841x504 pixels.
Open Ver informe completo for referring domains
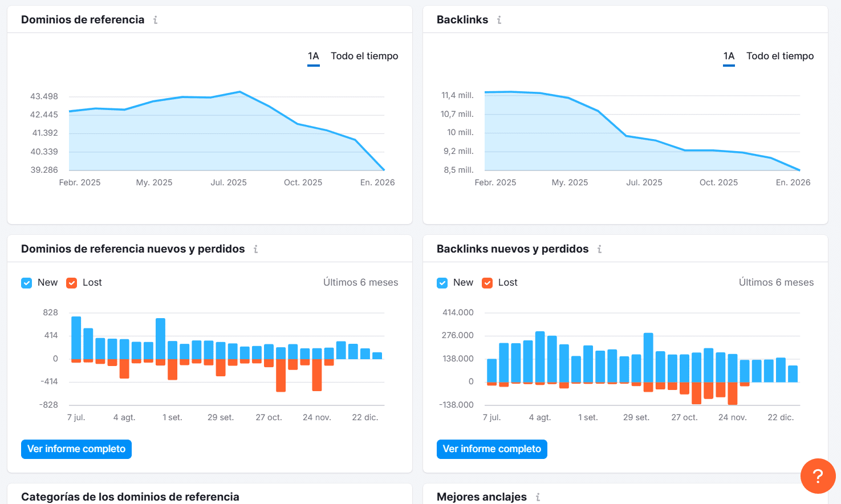tap(76, 449)
